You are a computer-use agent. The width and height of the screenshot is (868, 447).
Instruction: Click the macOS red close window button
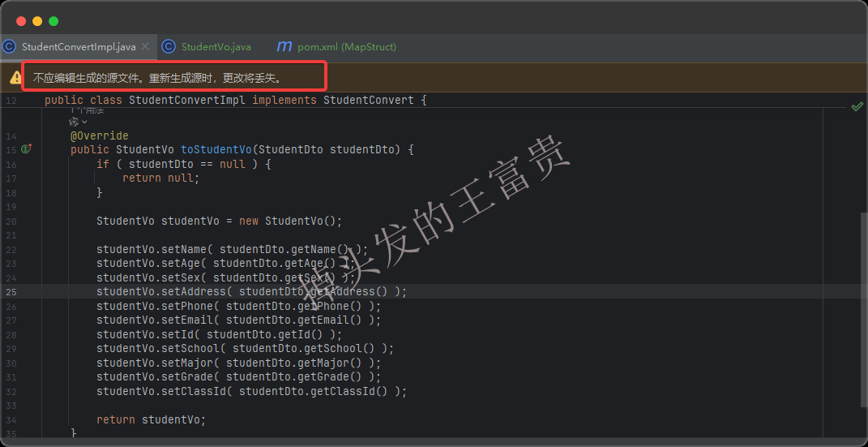tap(21, 22)
